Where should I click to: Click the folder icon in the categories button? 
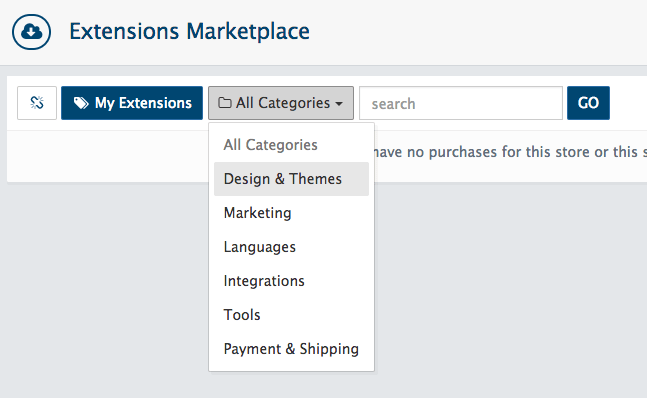pos(224,103)
